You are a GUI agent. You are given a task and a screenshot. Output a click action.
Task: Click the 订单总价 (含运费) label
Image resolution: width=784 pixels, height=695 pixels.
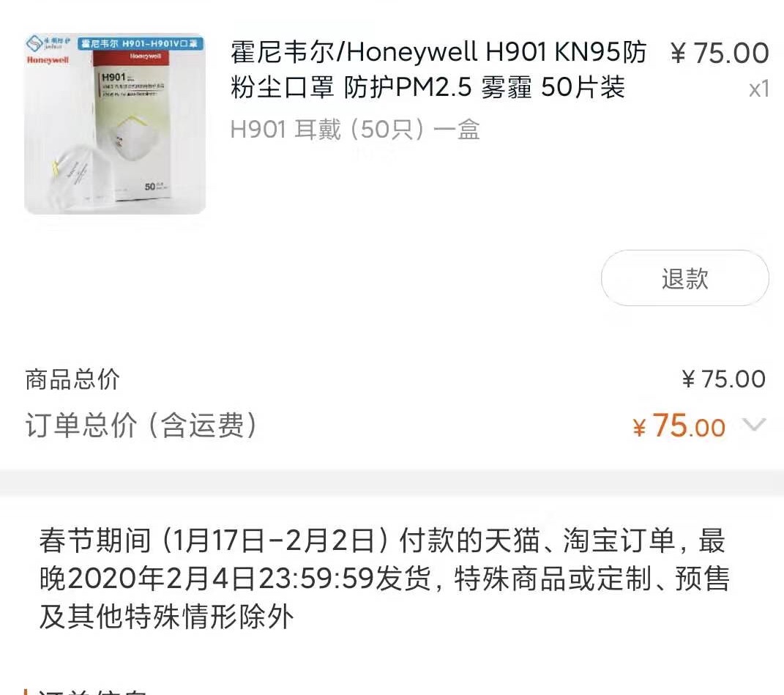click(141, 425)
